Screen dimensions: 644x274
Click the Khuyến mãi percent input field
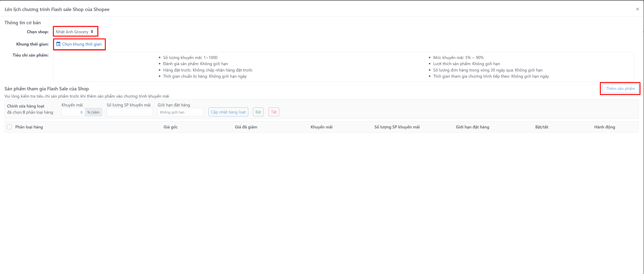click(73, 112)
